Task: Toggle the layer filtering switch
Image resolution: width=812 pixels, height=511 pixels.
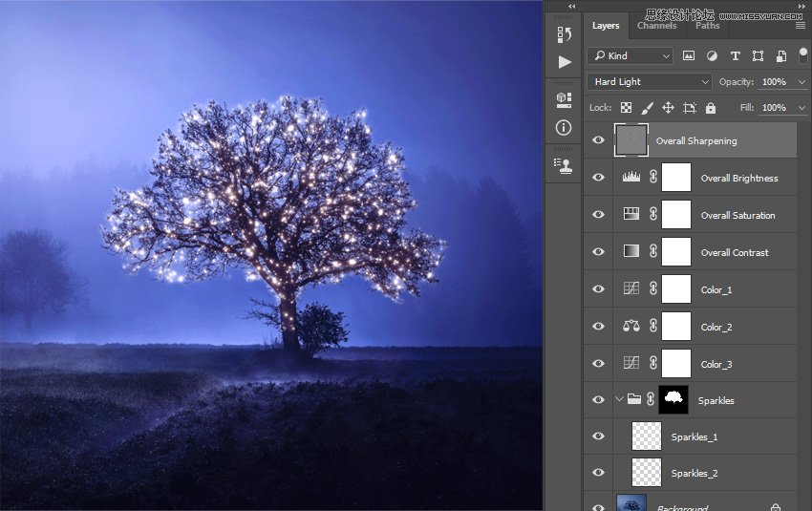Action: 803,55
